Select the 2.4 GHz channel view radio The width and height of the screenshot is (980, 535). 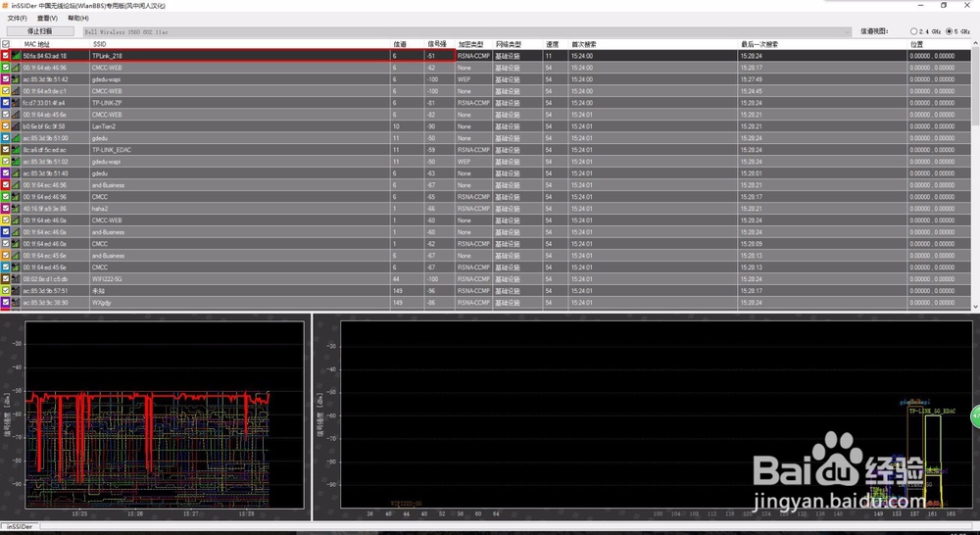[913, 31]
